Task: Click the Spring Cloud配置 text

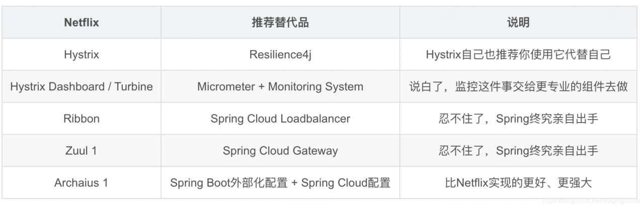Action: coord(346,183)
